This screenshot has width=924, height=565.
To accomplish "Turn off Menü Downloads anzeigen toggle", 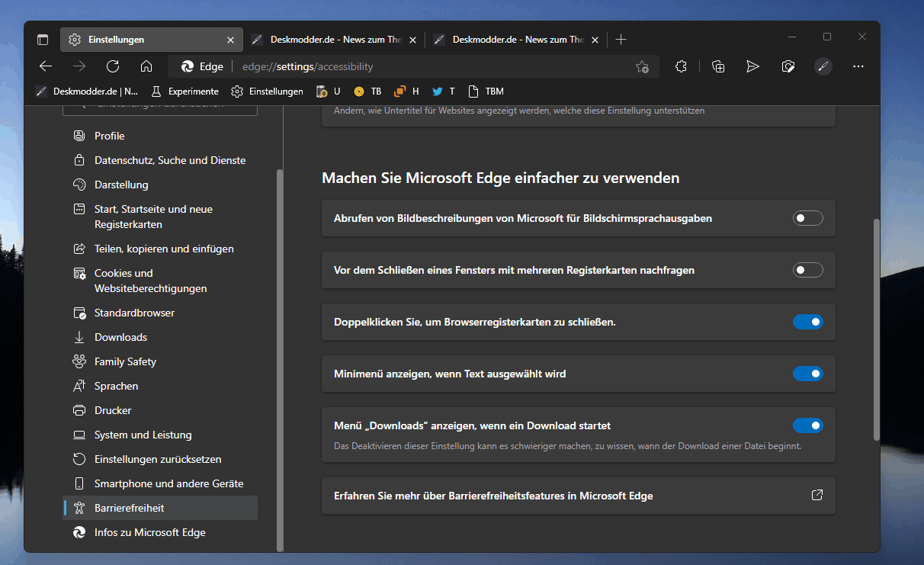I will coord(808,426).
